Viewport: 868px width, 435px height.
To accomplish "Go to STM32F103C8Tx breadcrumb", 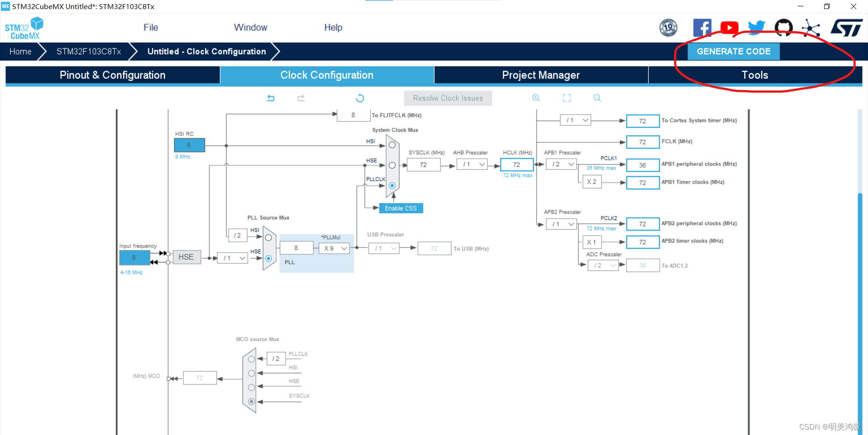I will pos(89,52).
